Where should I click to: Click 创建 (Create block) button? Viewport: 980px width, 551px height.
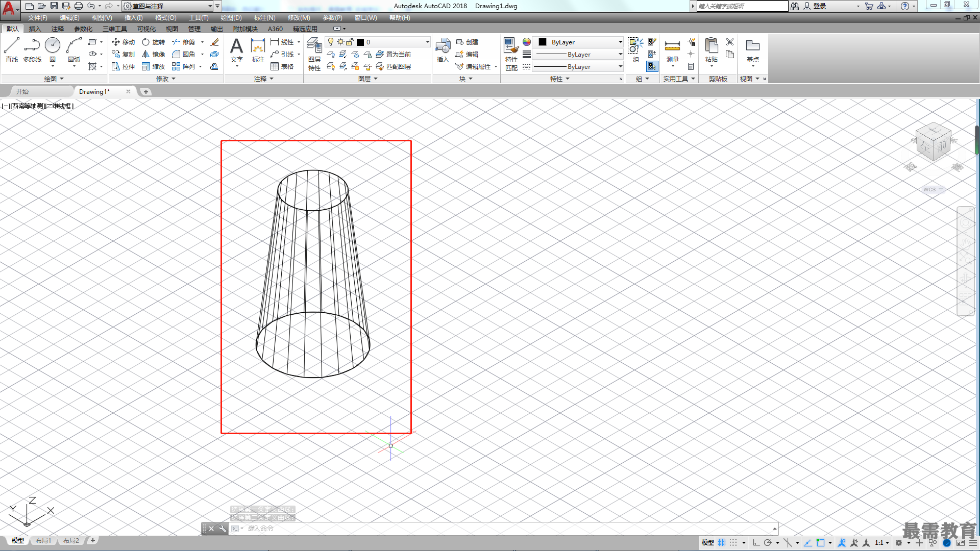point(467,42)
